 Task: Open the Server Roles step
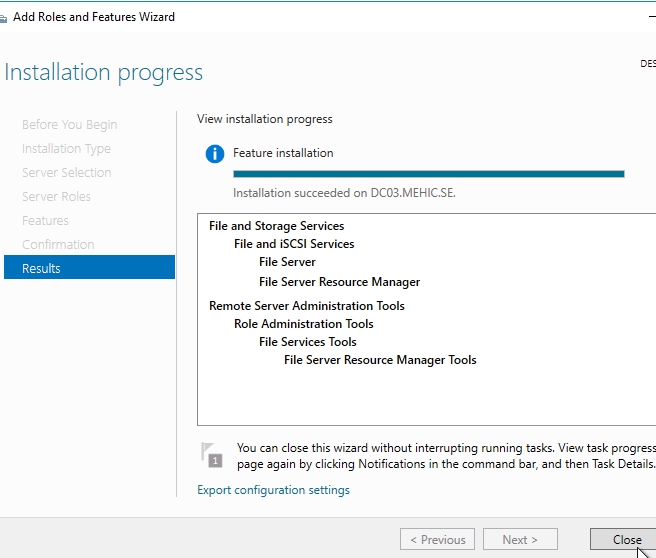[x=56, y=197]
